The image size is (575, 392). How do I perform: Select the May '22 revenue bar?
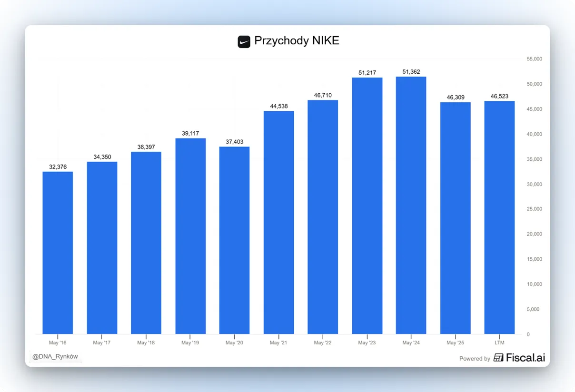[323, 217]
